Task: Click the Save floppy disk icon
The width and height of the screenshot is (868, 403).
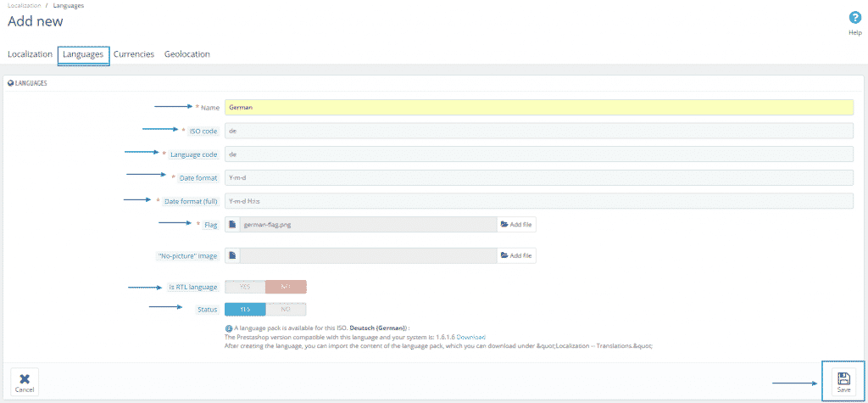Action: [x=843, y=378]
